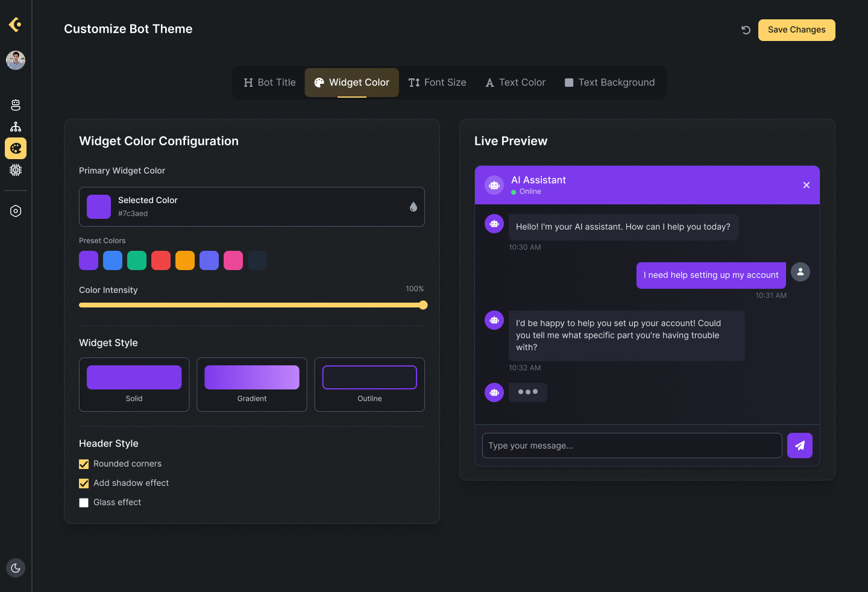
Task: Pick the green preset color swatch
Action: (x=137, y=260)
